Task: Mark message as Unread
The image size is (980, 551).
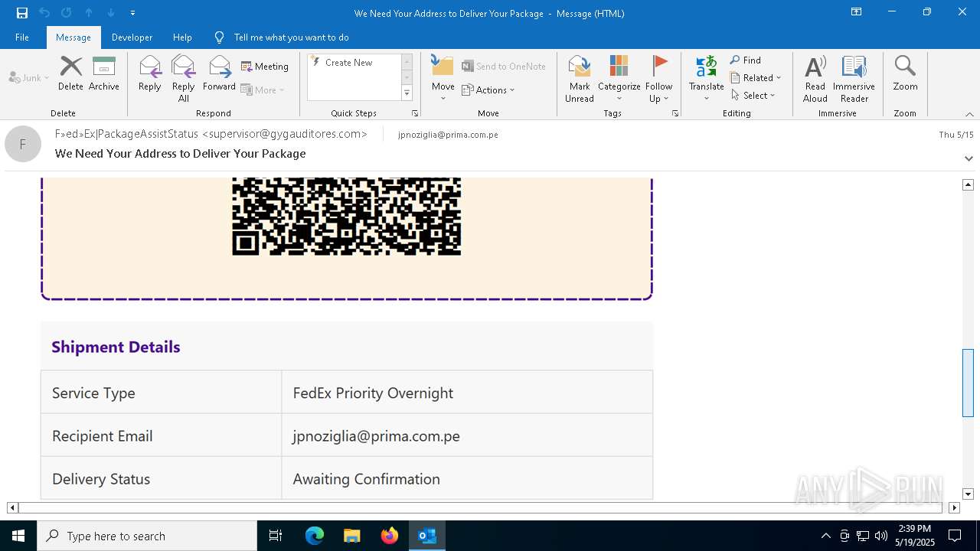Action: tap(580, 78)
